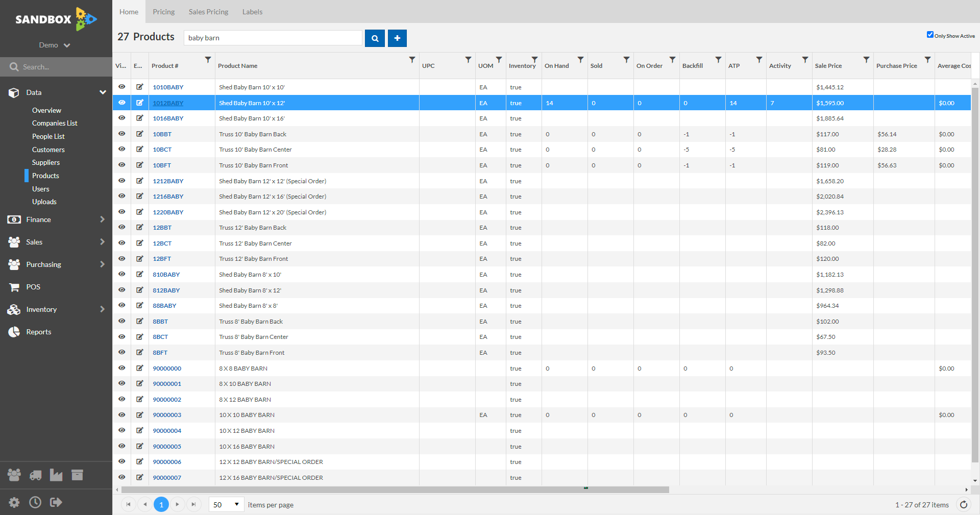Click the On Hand column filter icon
The image size is (980, 515).
580,60
